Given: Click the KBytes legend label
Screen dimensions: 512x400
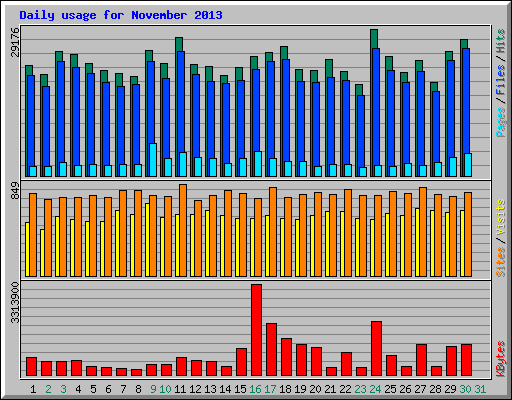Looking at the screenshot, I should click(501, 359).
